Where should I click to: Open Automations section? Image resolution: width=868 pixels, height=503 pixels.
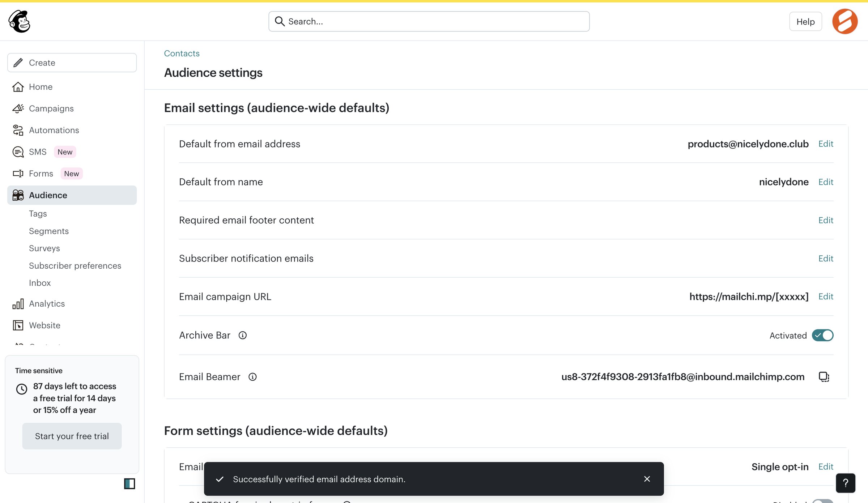[x=72, y=130]
